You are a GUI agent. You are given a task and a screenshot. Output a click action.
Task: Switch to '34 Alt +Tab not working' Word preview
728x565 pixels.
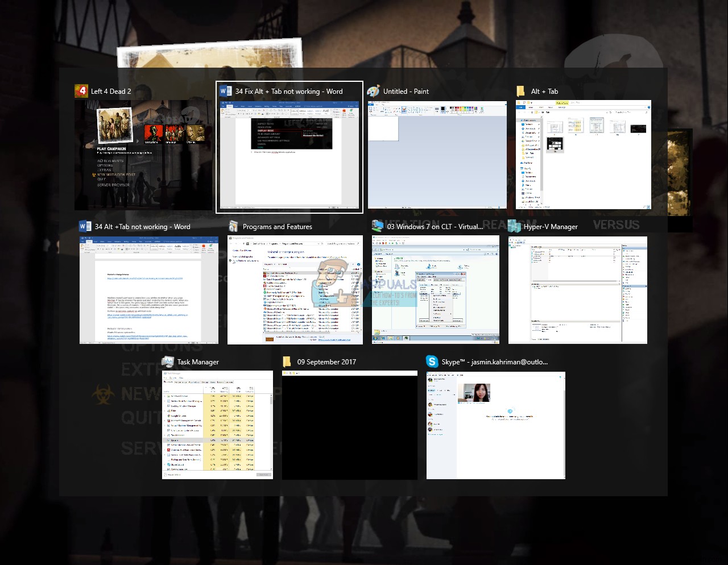click(x=149, y=290)
